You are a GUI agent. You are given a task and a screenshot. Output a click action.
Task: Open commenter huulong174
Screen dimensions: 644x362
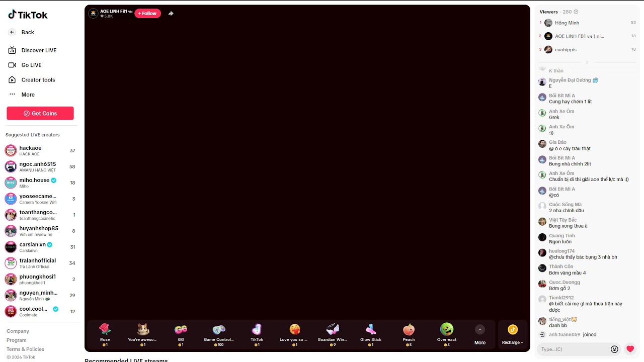pyautogui.click(x=561, y=251)
